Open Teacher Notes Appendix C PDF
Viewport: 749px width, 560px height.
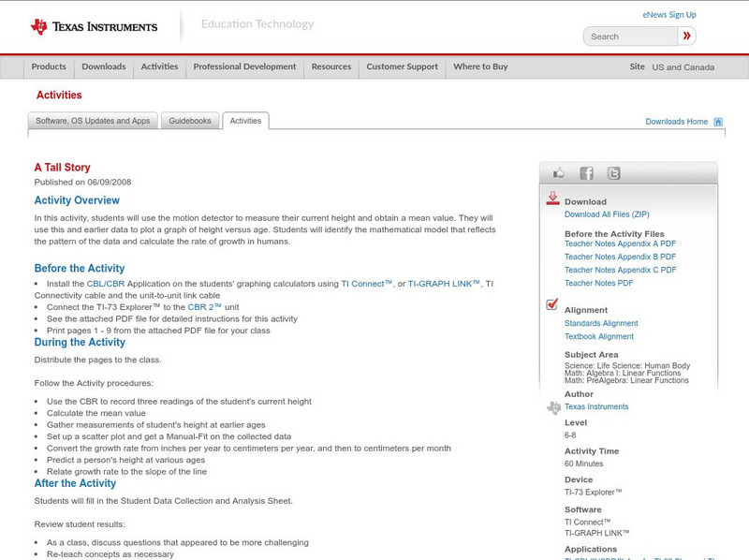[620, 270]
